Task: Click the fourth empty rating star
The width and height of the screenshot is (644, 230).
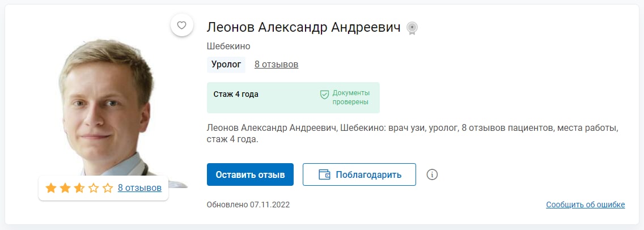Action: point(94,188)
